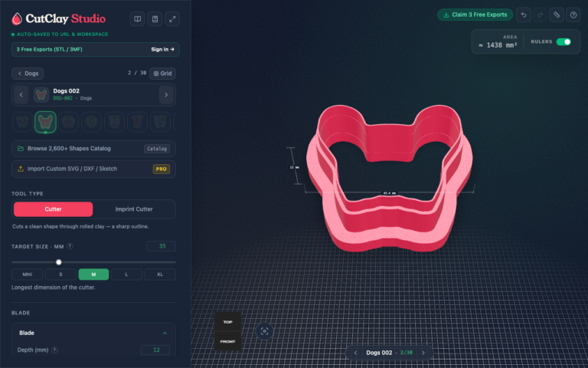
Task: Expand the sidebar with the diagonal arrows icon
Action: pyautogui.click(x=172, y=19)
